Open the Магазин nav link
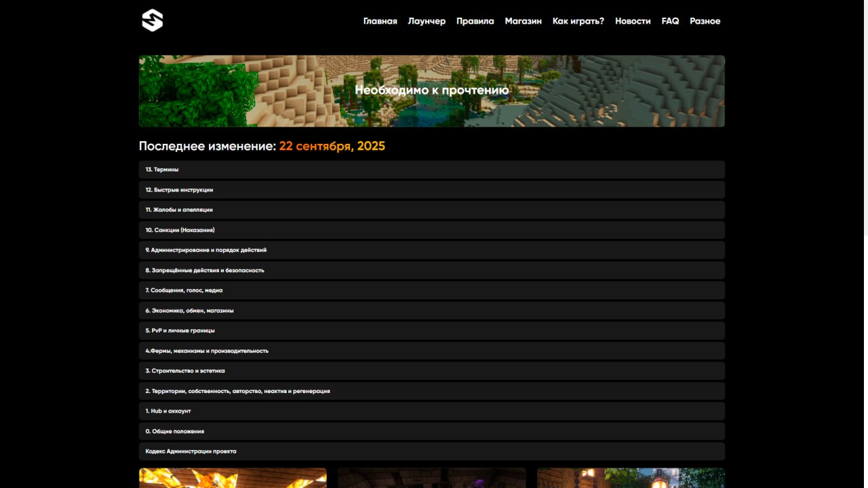 (x=523, y=21)
